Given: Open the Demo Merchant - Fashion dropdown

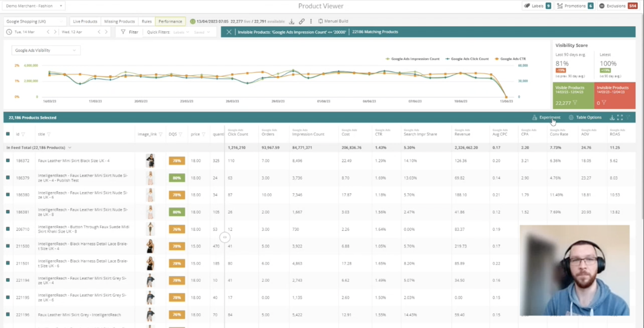Looking at the screenshot, I should 34,6.
